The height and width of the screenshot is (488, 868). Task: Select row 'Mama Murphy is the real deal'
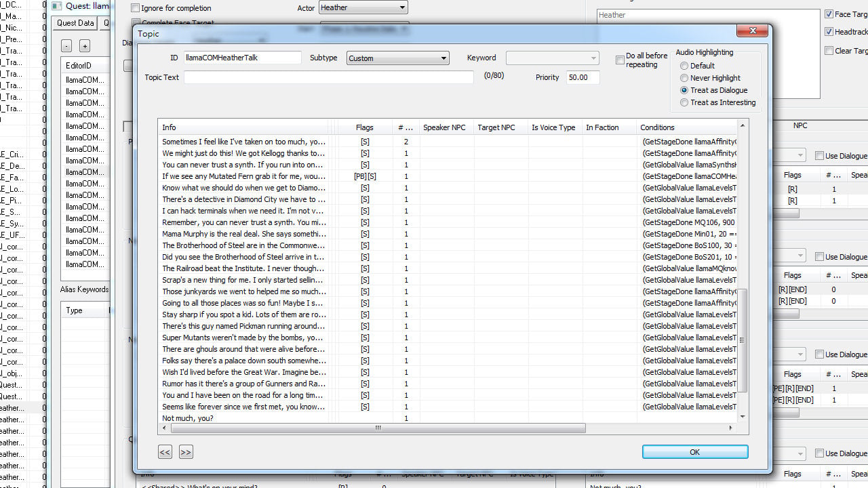tap(448, 234)
